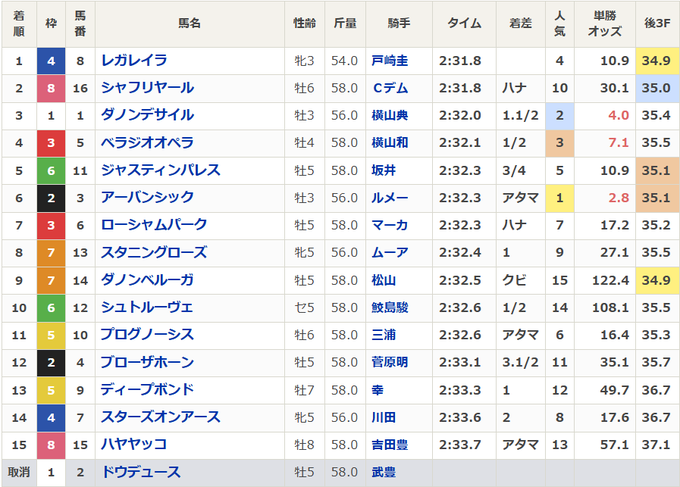The width and height of the screenshot is (680, 487).
Task: Open horse page for スターズオンアース
Action: pos(160,417)
